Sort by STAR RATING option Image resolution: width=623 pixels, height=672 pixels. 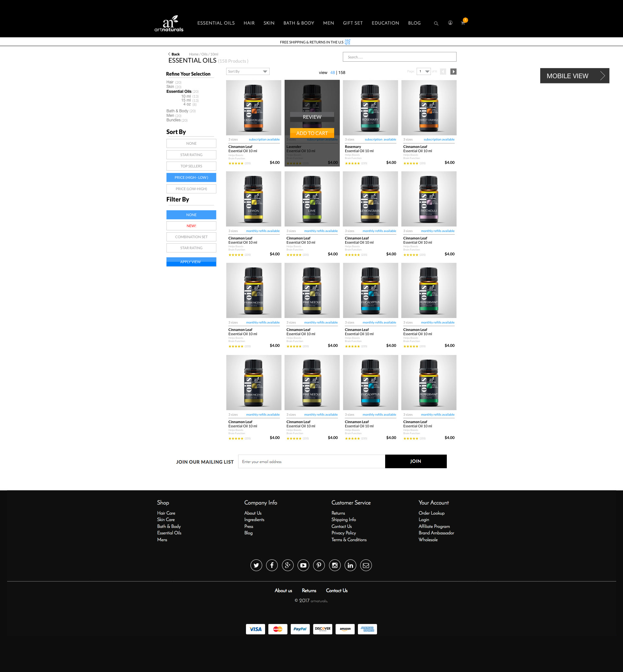tap(191, 155)
